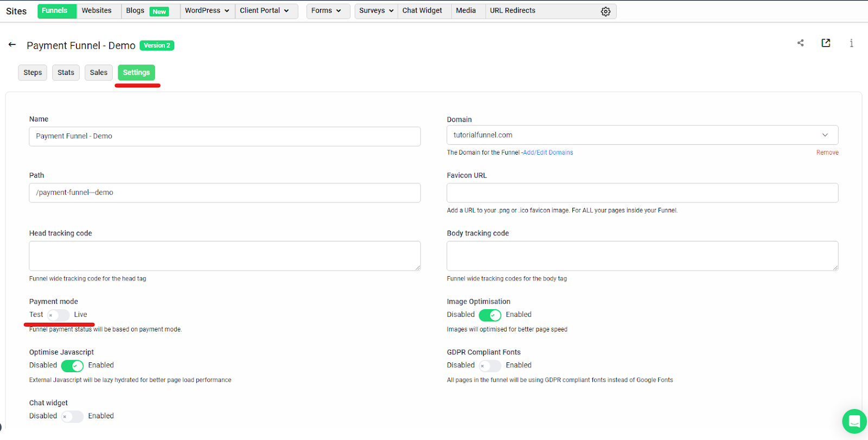
Task: Click the back arrow beside funnel title
Action: [12, 45]
